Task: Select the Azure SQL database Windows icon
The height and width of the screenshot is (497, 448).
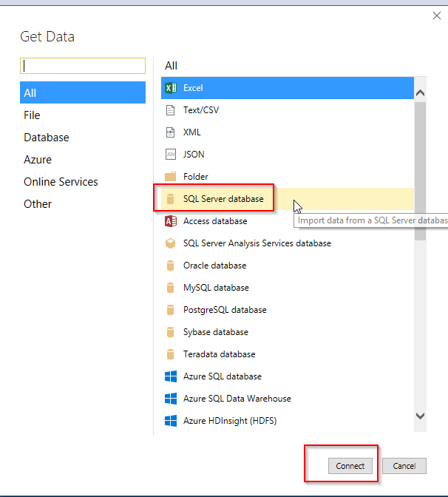Action: pos(171,376)
